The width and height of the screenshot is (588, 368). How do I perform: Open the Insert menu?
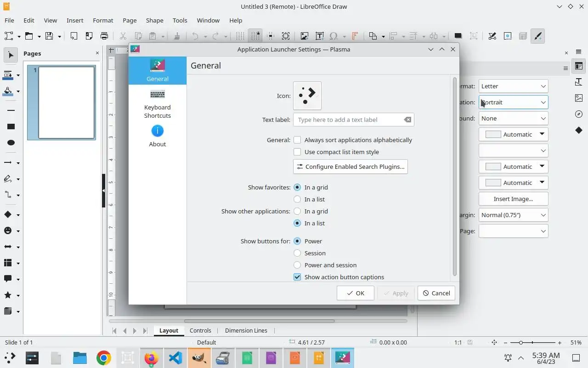75,20
